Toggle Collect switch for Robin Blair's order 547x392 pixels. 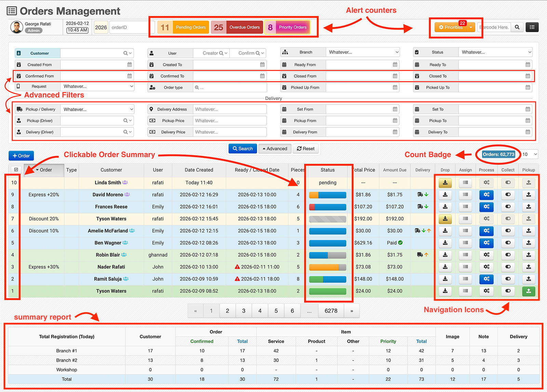pos(508,255)
